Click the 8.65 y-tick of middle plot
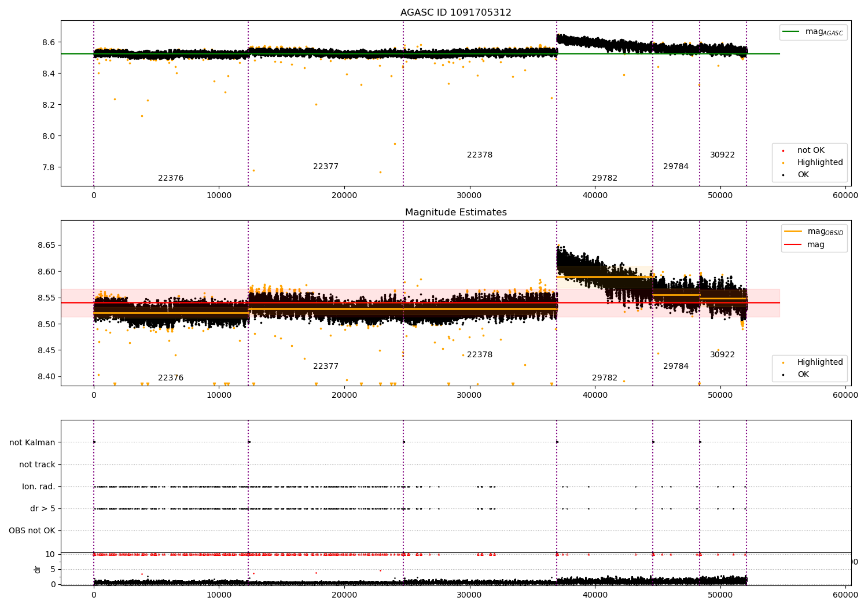Screen dimensions: 868x608 (46, 246)
